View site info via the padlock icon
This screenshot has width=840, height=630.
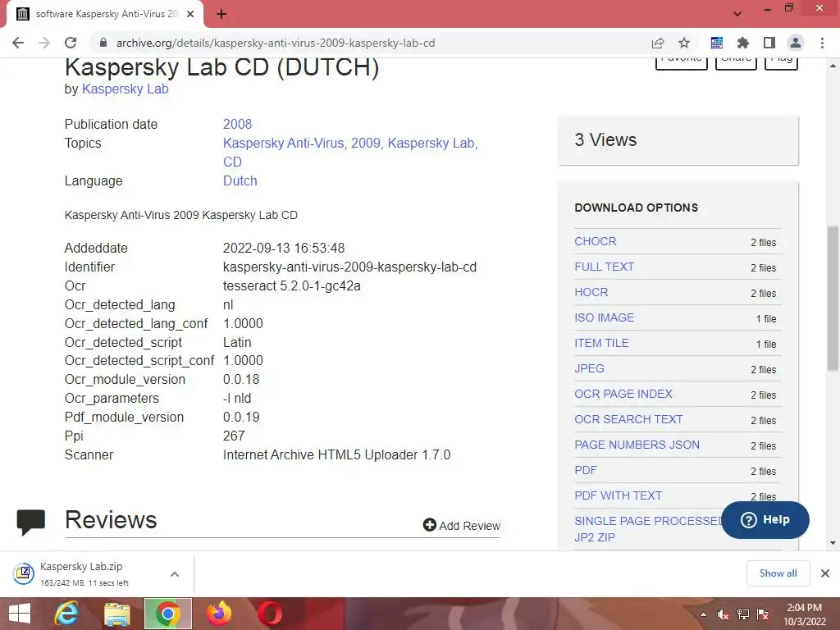tap(103, 43)
